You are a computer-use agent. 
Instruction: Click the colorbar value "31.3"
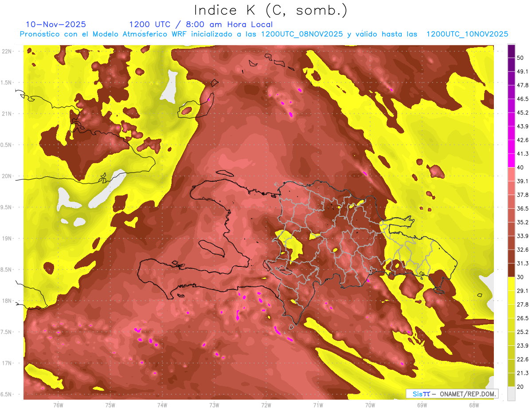pyautogui.click(x=522, y=263)
